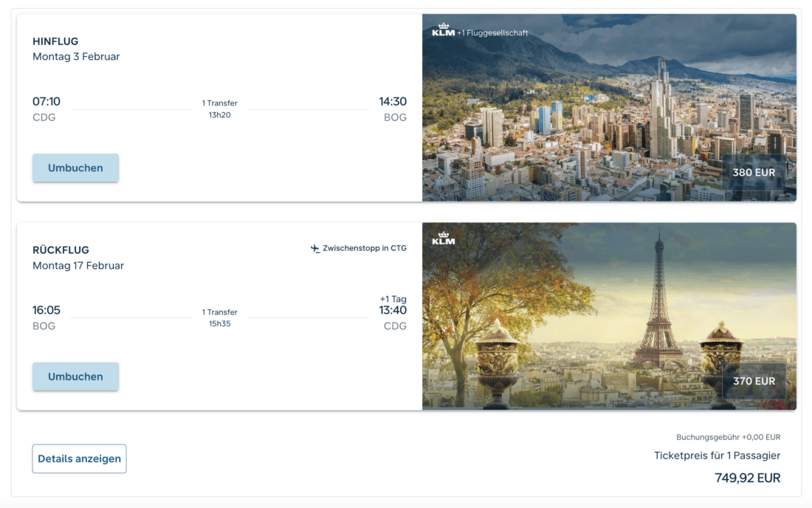
Task: Click the 1 Transfer 15h35 label
Action: pos(220,317)
